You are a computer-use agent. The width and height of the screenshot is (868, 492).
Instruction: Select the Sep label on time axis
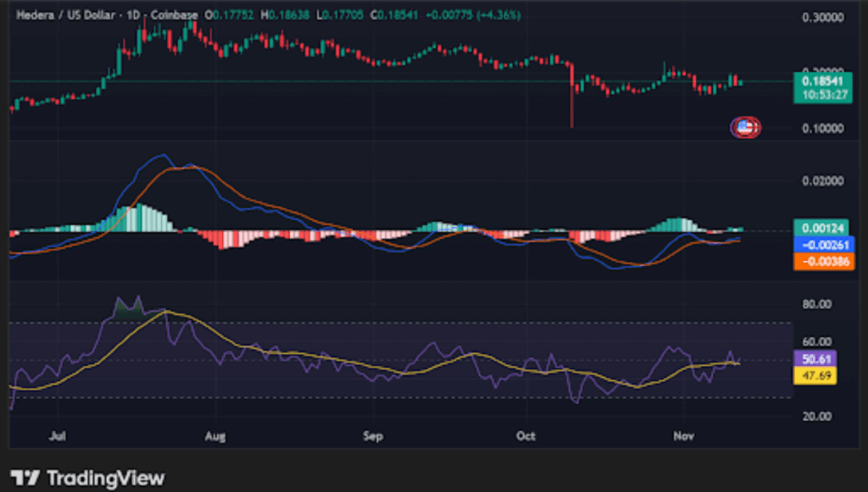[373, 437]
